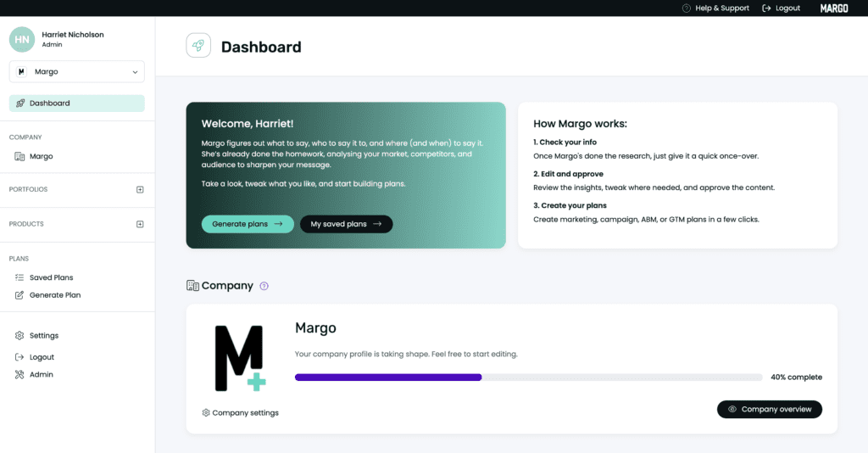Click the '3. Create your plans' step
This screenshot has height=453, width=868.
[x=570, y=205]
